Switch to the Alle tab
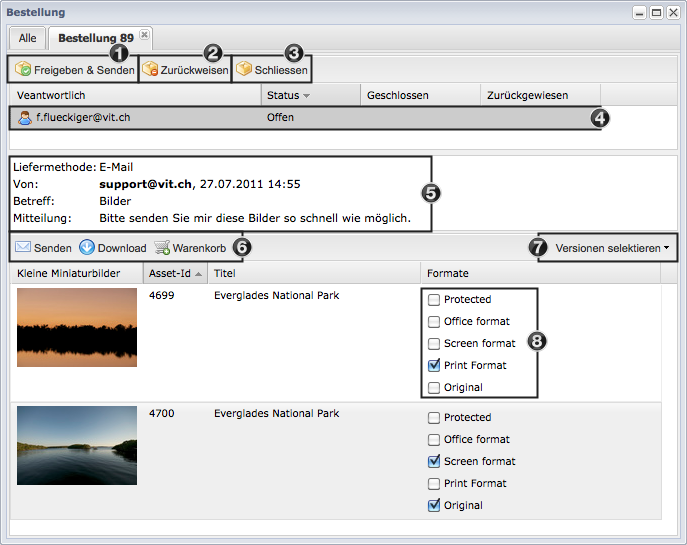The width and height of the screenshot is (687, 545). click(28, 38)
